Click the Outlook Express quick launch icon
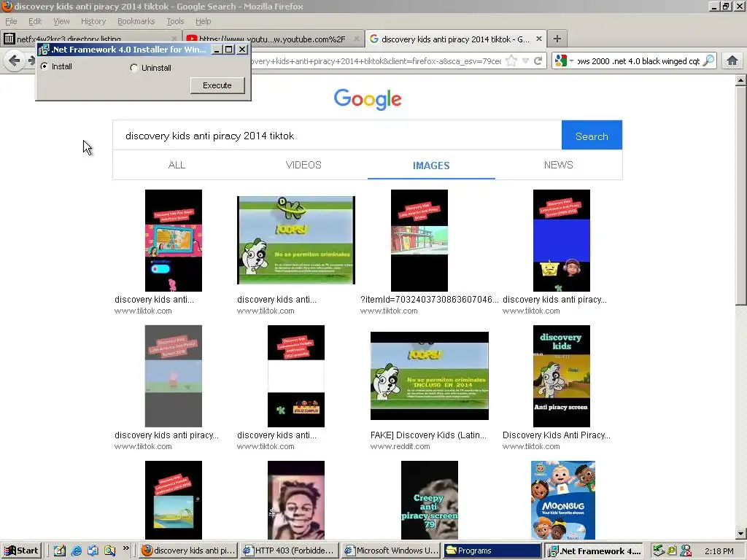 coord(93,551)
